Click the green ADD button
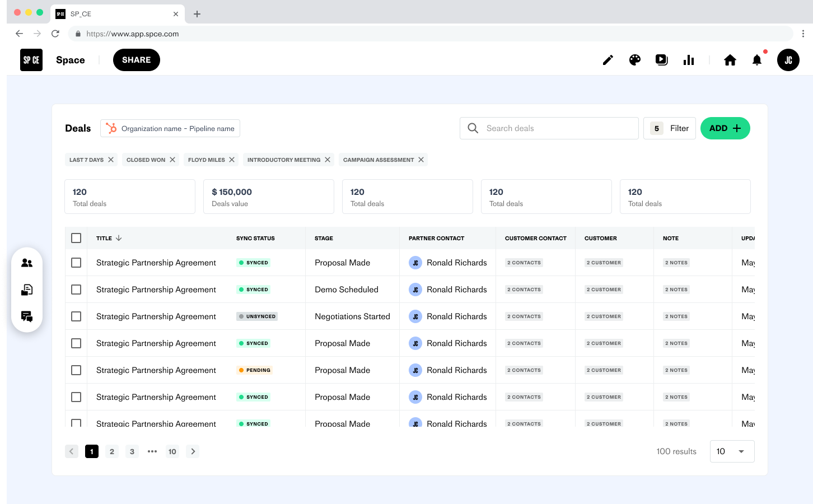813x504 pixels. (x=725, y=128)
